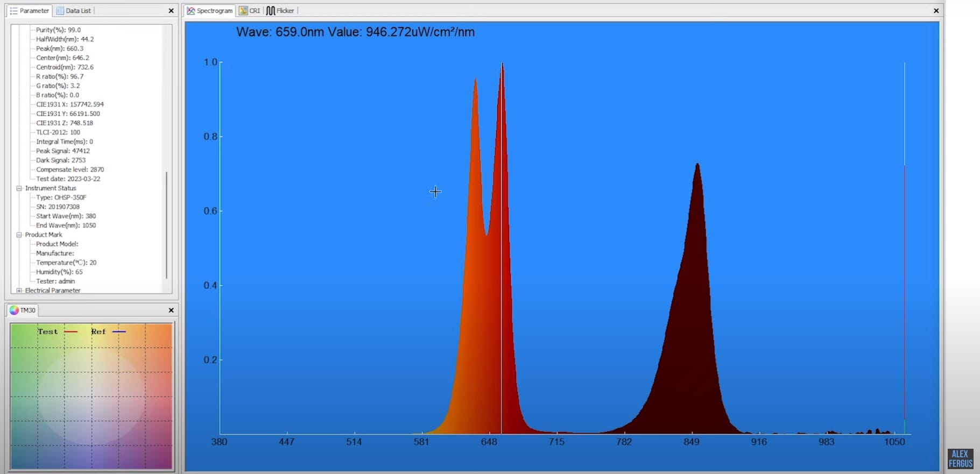
Task: Click the CRI color icon
Action: (243, 11)
